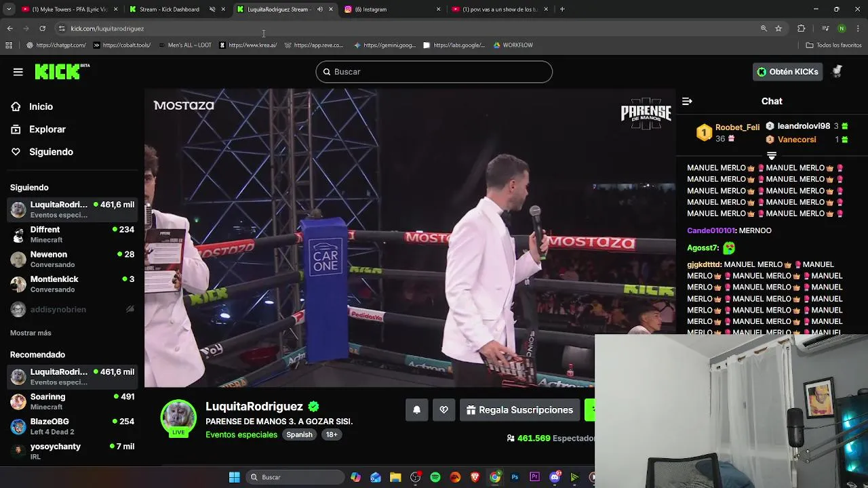
Task: Click the Obtén KICKs button
Action: [x=787, y=72]
